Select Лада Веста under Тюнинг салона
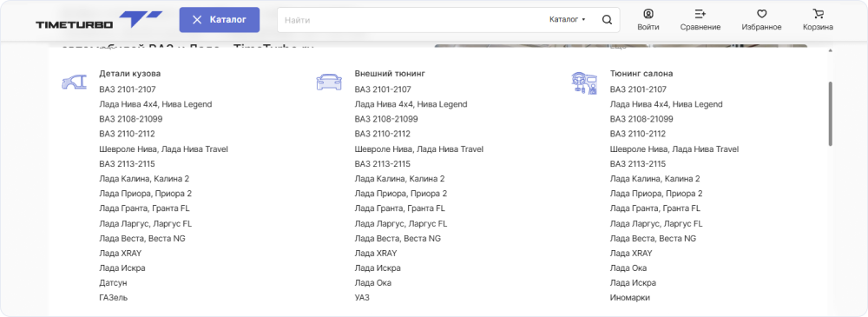Screen dimensions: 868x317 [x=654, y=238]
